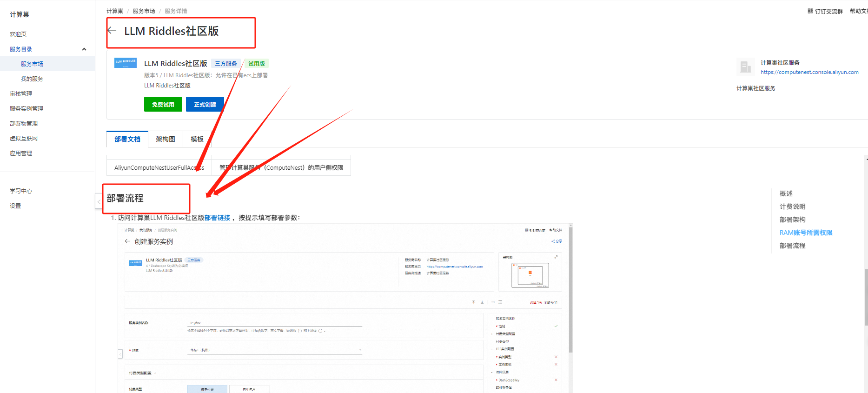868x393 pixels.
Task: Switch to the 部署文档 tab
Action: tap(127, 139)
